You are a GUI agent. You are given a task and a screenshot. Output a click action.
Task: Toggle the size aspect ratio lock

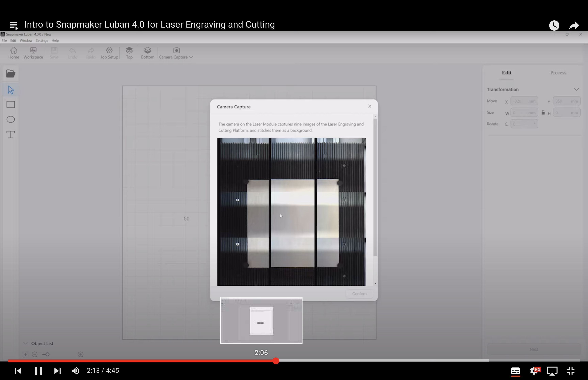543,112
